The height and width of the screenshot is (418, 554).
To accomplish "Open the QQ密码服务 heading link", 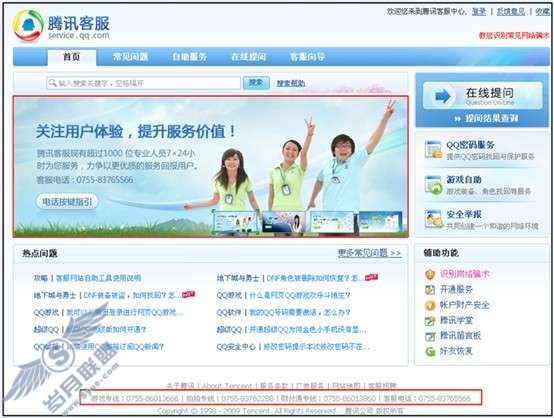I will [470, 145].
